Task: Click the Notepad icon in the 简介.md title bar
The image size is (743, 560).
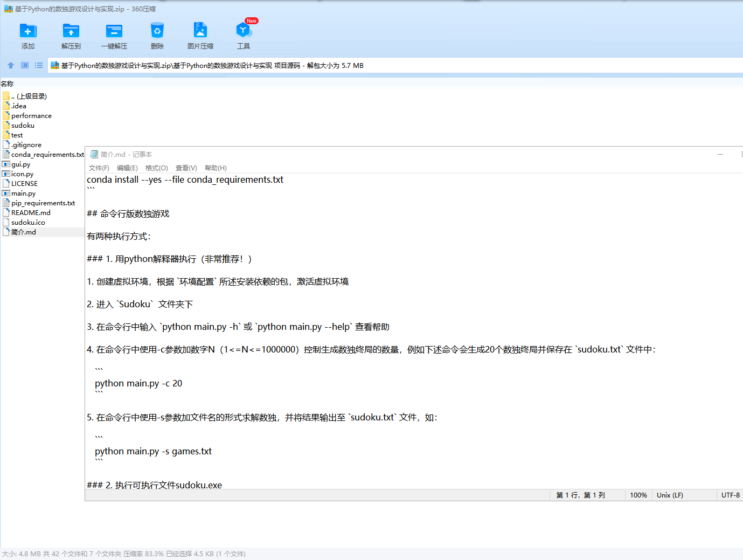Action: click(x=94, y=154)
